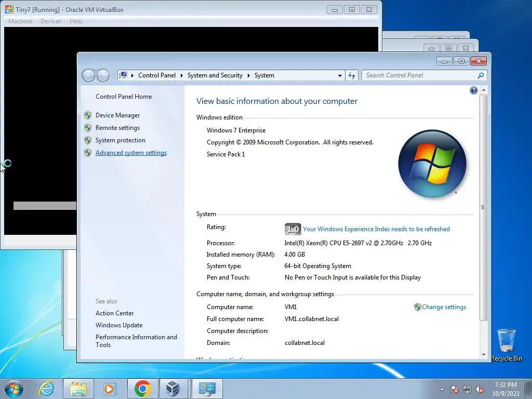Click the Advanced system settings shield icon
The width and height of the screenshot is (532, 399).
coord(88,153)
